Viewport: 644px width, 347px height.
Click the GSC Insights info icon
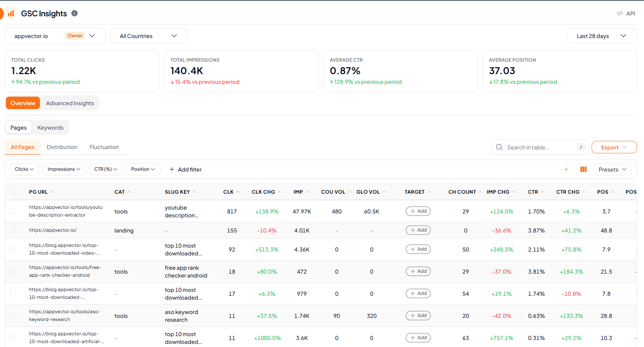[x=74, y=13]
